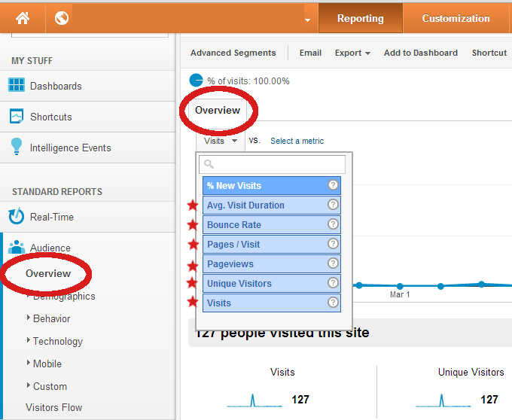Click Select a metric link
The width and height of the screenshot is (512, 420).
coord(297,141)
